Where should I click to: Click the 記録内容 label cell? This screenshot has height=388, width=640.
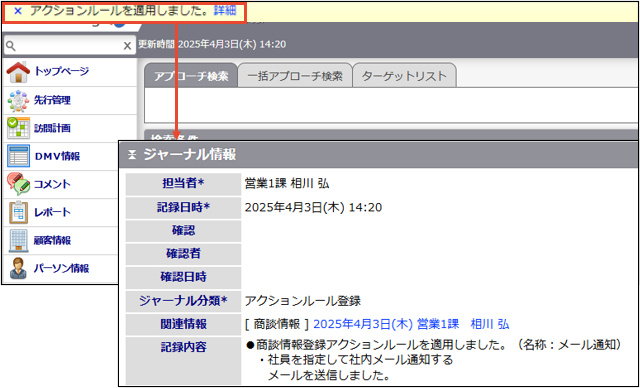click(183, 360)
